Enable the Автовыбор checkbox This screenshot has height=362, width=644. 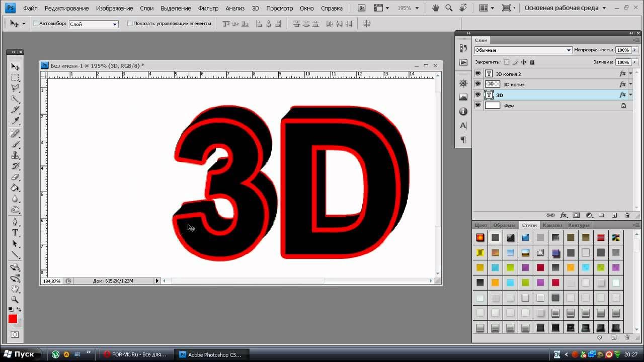pyautogui.click(x=35, y=24)
